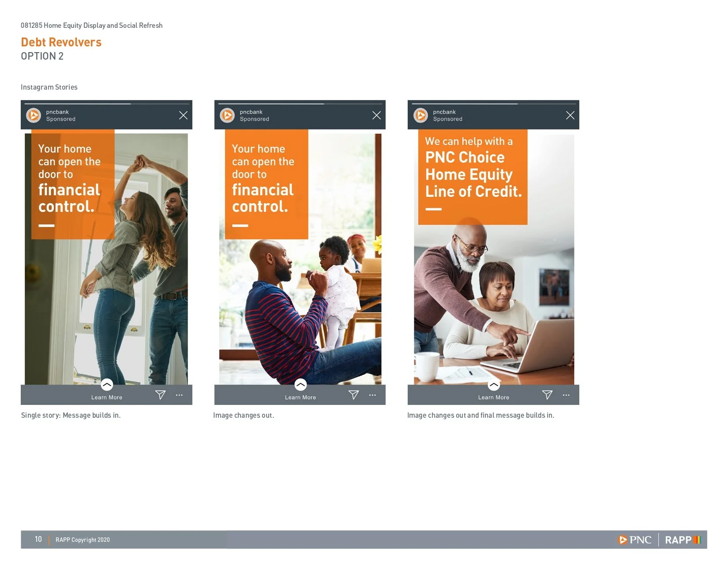Image resolution: width=728 pixels, height=563 pixels.
Task: Click the 'Debt Revolvers' heading
Action: coord(61,42)
